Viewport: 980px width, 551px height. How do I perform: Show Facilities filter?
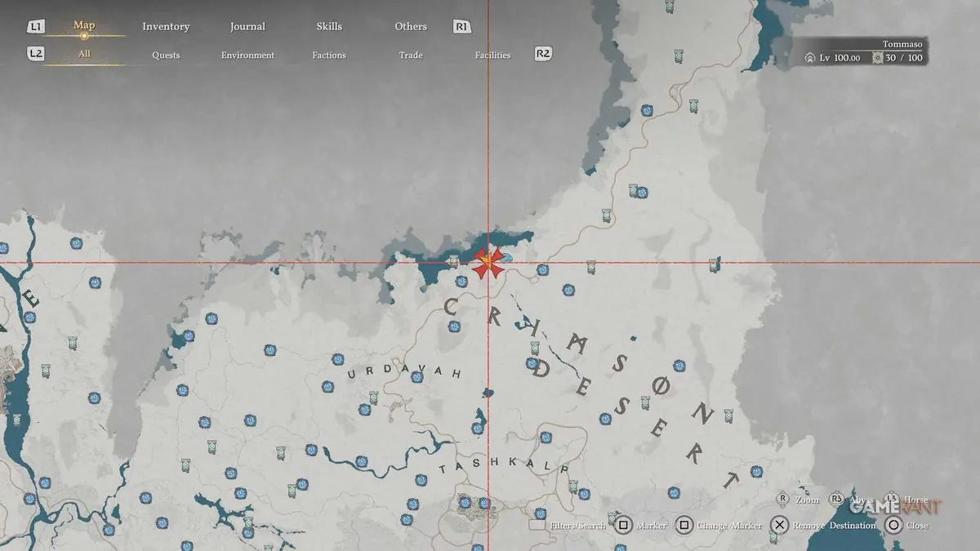pyautogui.click(x=492, y=55)
